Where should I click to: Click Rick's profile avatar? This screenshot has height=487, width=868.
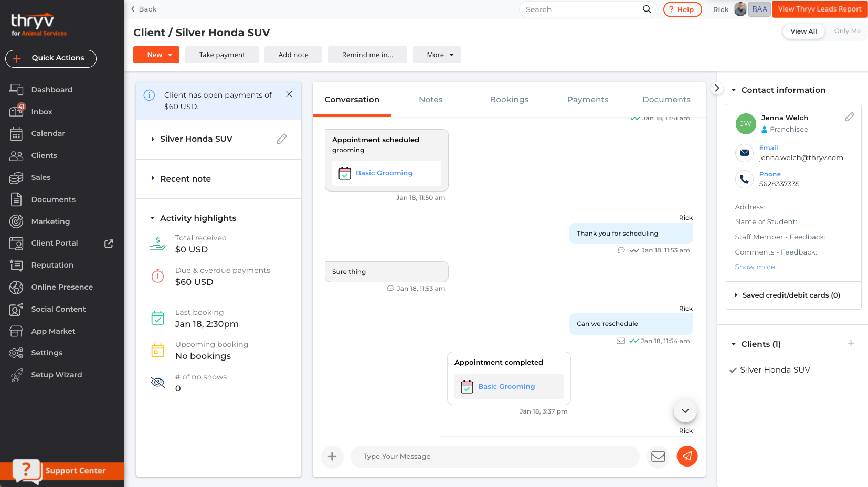point(740,9)
